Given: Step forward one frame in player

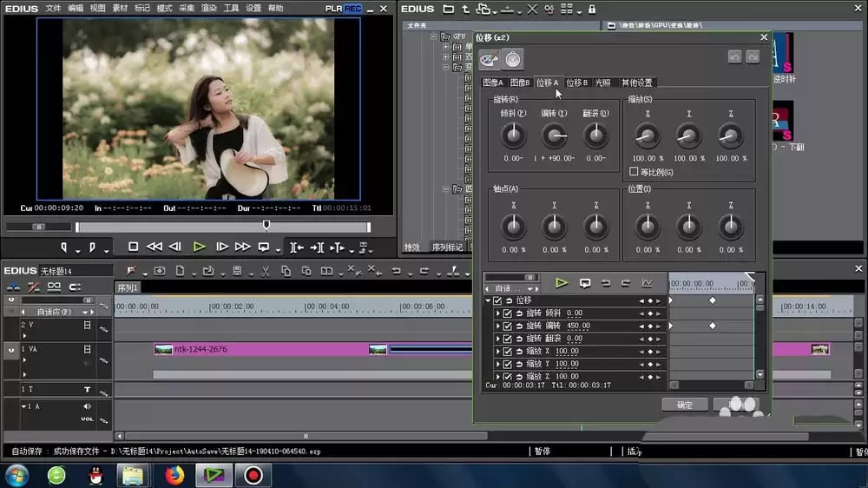Looking at the screenshot, I should [x=222, y=247].
